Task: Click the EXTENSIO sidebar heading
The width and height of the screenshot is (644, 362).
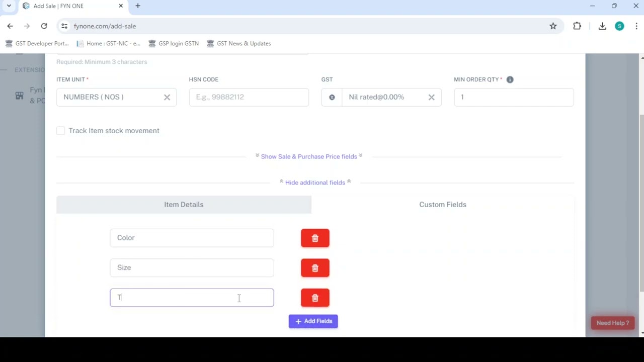Action: pyautogui.click(x=30, y=70)
